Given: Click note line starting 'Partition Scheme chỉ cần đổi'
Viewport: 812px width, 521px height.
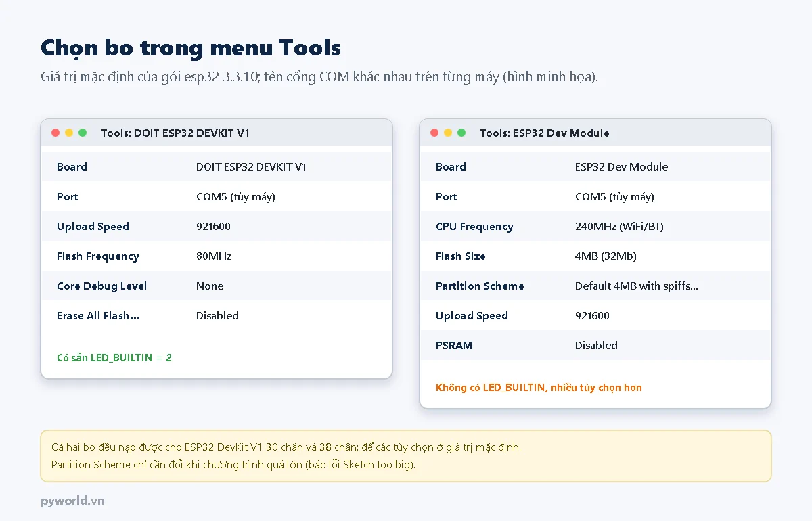Looking at the screenshot, I should 233,465.
